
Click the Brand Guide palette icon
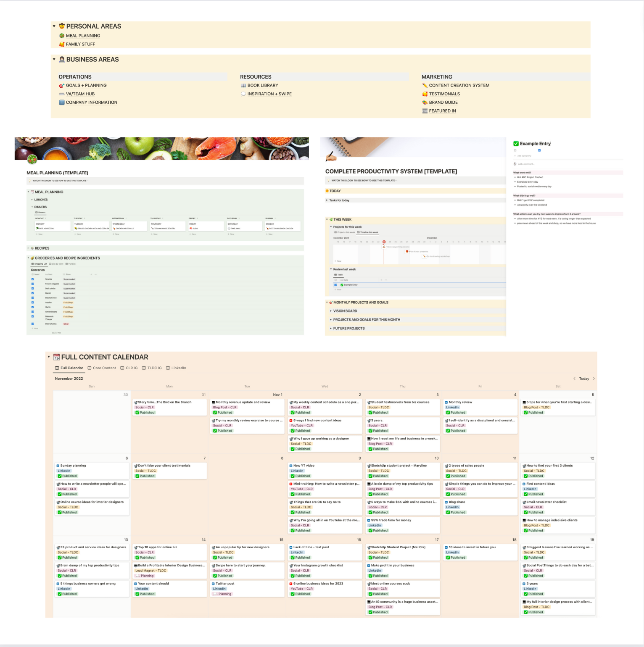pyautogui.click(x=425, y=103)
